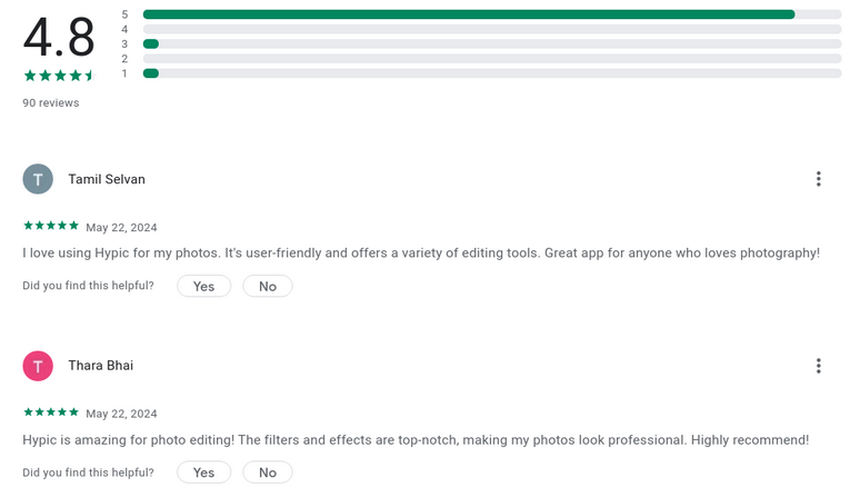Click the star rating under 4.8
Screen dimensions: 850x497
(59, 76)
